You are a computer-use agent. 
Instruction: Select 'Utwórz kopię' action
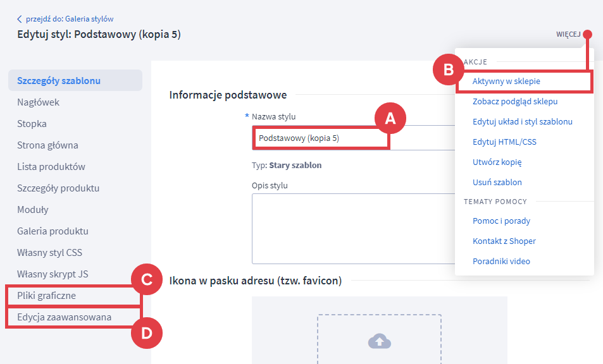[x=497, y=162]
